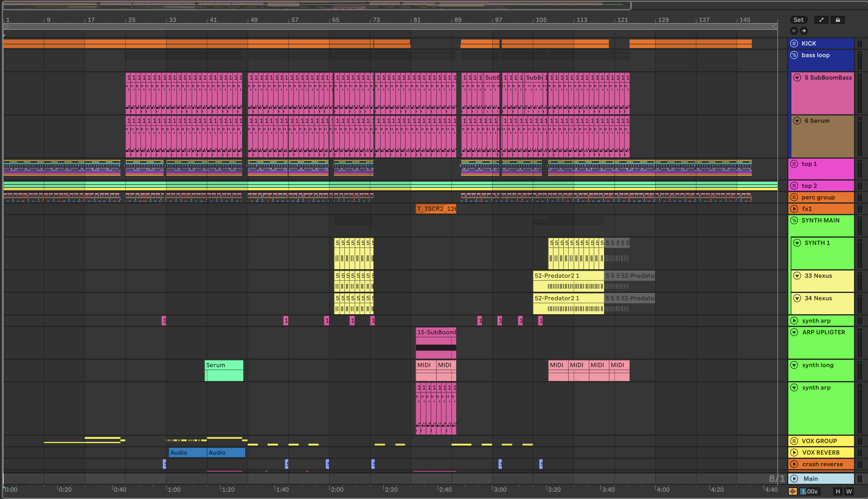Toggle optimize arrangement width W button

[849, 491]
